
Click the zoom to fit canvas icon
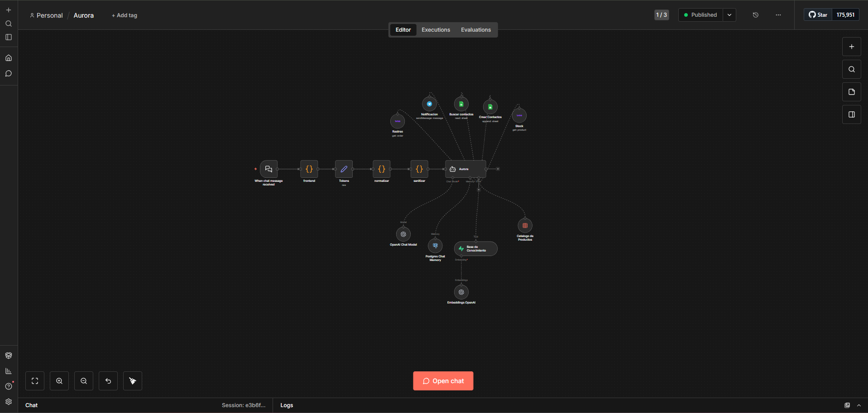pyautogui.click(x=35, y=381)
